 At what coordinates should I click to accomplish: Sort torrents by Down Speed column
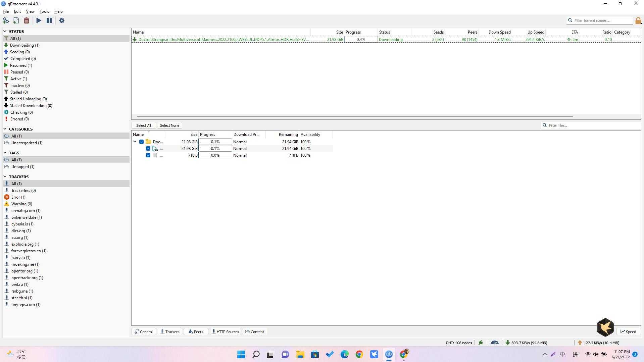pyautogui.click(x=495, y=32)
